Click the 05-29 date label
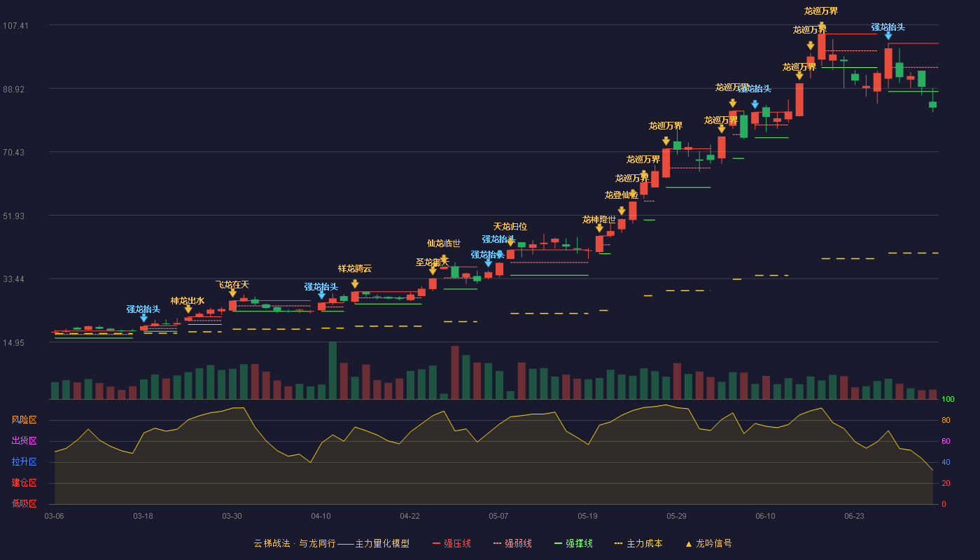980x560 pixels. 676,516
